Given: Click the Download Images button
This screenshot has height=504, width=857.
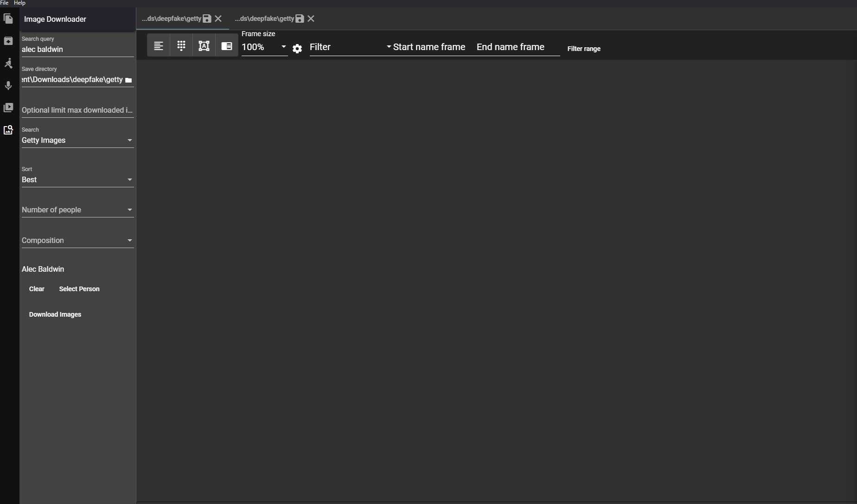Looking at the screenshot, I should tap(55, 314).
